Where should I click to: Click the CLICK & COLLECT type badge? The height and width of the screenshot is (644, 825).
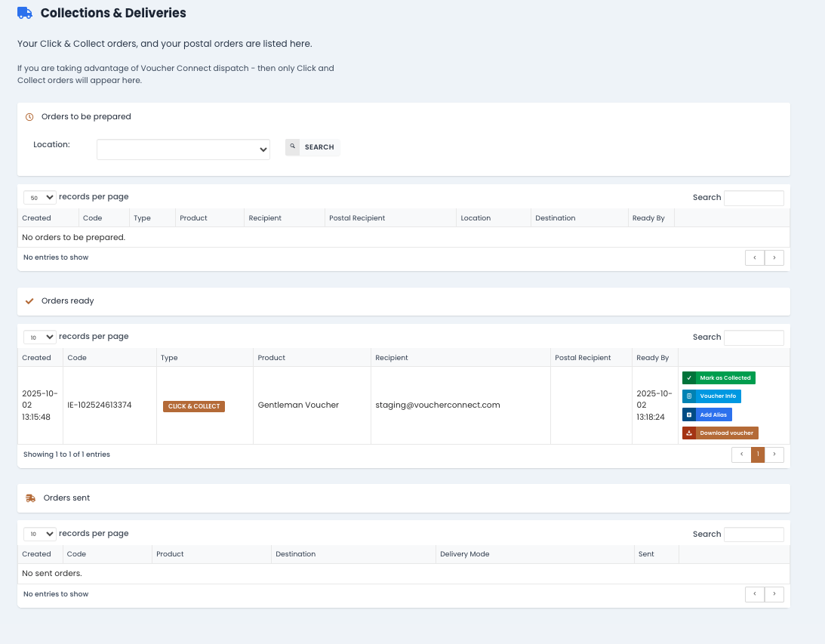(x=194, y=406)
